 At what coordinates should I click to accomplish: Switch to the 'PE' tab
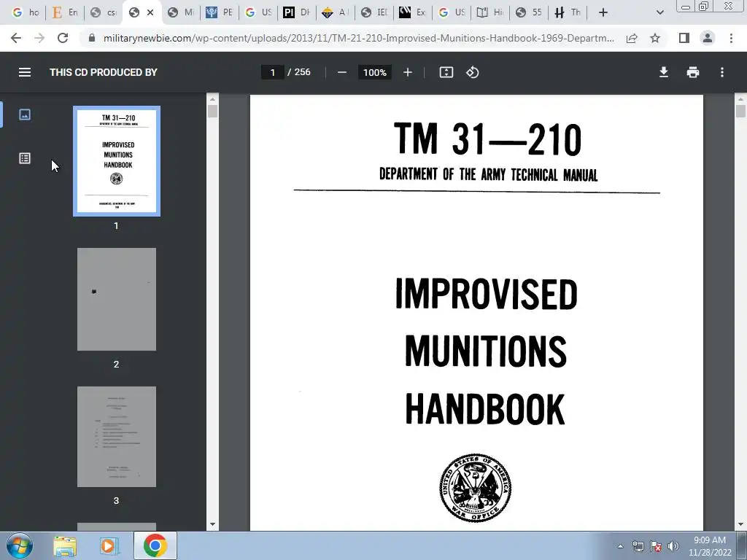point(220,12)
